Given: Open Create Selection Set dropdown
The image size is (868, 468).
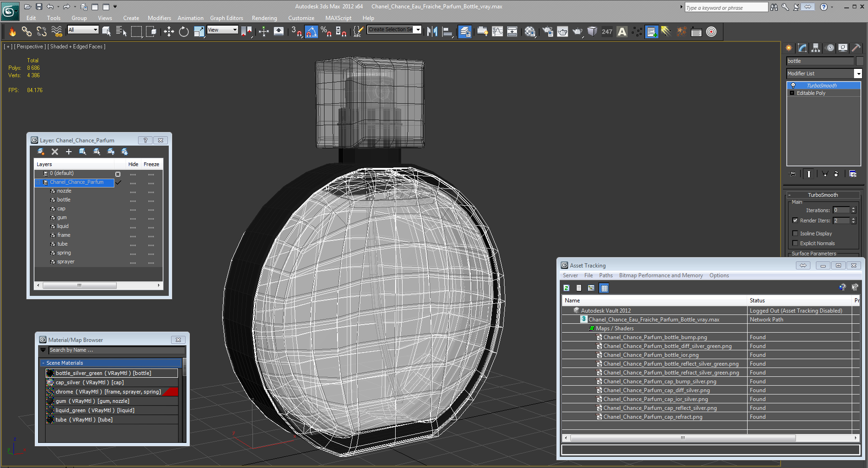Looking at the screenshot, I should point(418,30).
